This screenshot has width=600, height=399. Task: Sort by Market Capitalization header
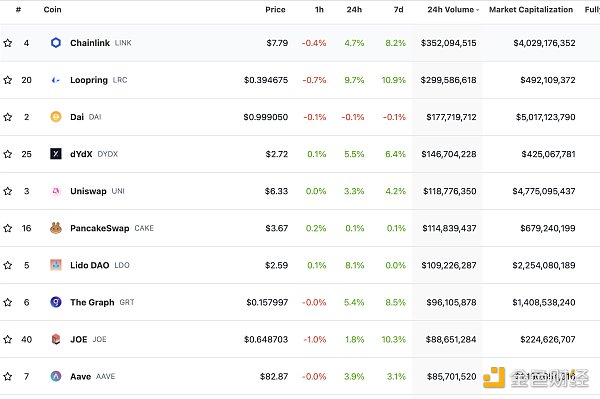point(531,10)
